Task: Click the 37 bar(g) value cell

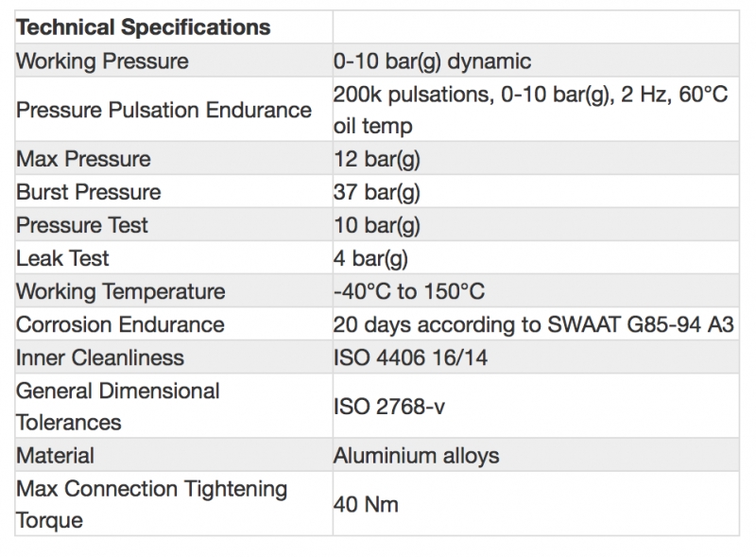Action: click(377, 192)
